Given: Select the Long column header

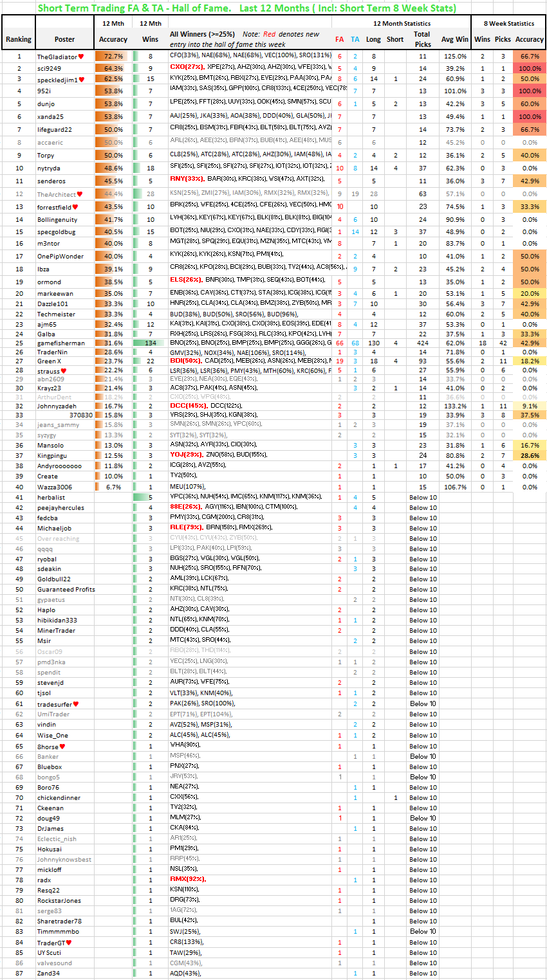Looking at the screenshot, I should (x=373, y=39).
